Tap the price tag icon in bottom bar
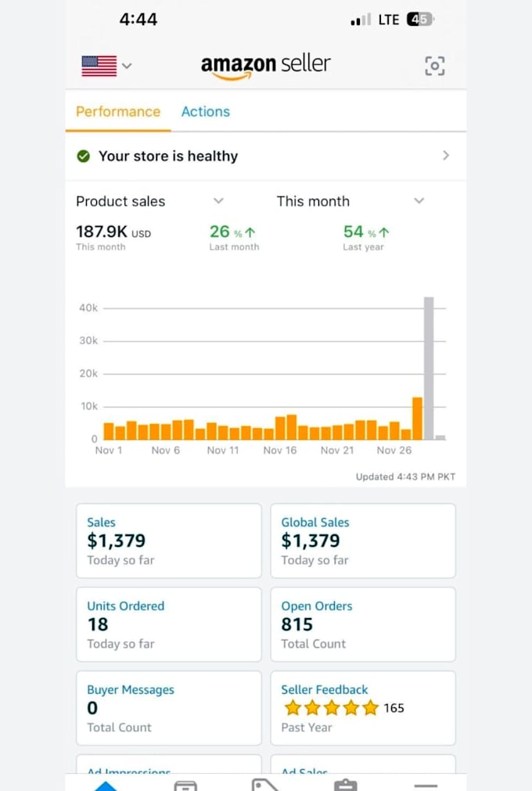 click(x=264, y=785)
